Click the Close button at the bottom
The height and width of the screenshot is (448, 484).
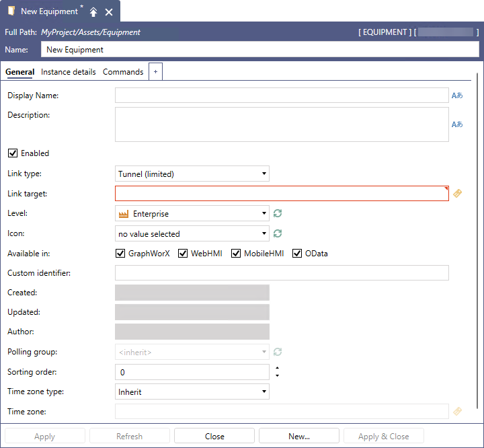[214, 436]
